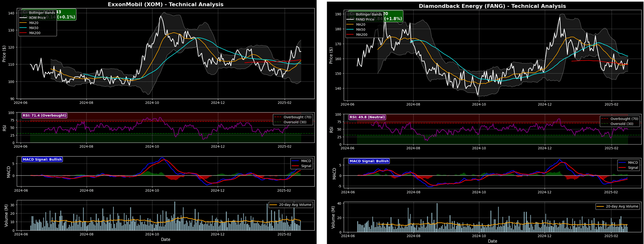The image size is (644, 244).
Task: Select the FANG RSI 49.8 Neutral badge
Action: pyautogui.click(x=367, y=117)
